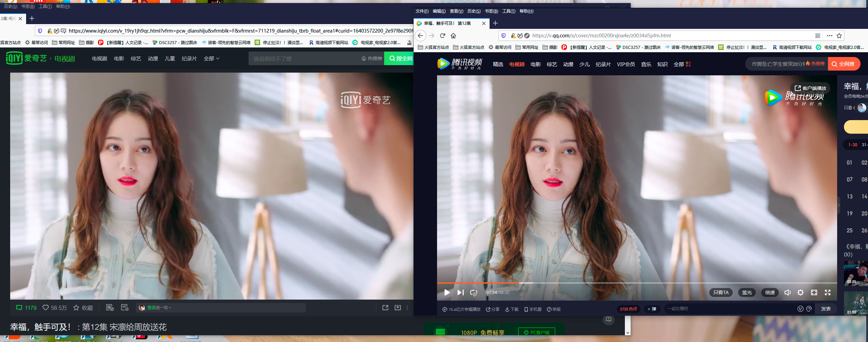Click 发表 to post the comment
Image resolution: width=868 pixels, height=342 pixels.
pyautogui.click(x=826, y=309)
